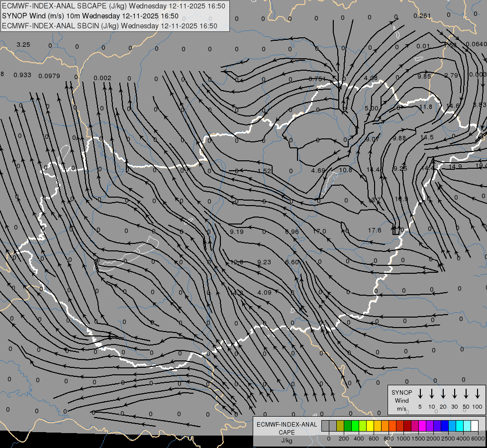The height and width of the screenshot is (448, 487).
Task: Click the 0.002 value on the map
Action: 102,78
